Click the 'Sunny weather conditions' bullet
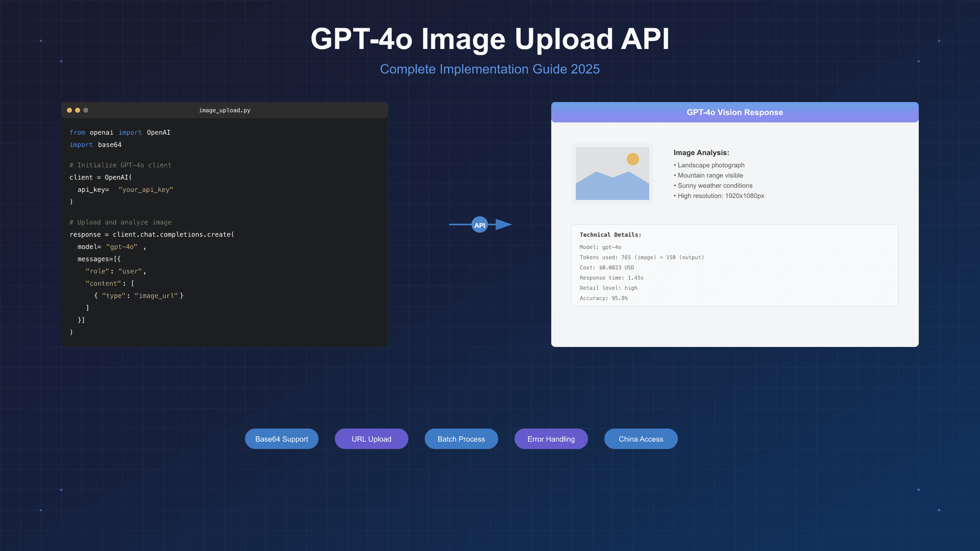The width and height of the screenshot is (980, 551). click(713, 185)
